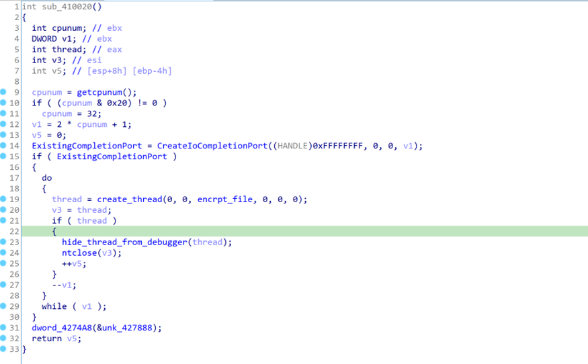Click the breakpoint dot on line 9
The width and height of the screenshot is (588, 364).
pyautogui.click(x=4, y=92)
